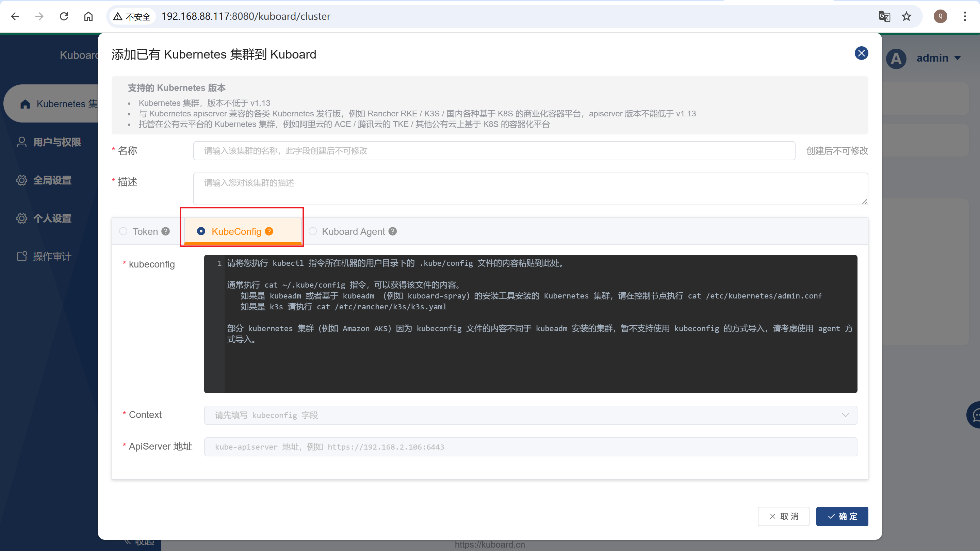Focus the 名称 cluster name field
This screenshot has height=551, width=980.
click(494, 151)
